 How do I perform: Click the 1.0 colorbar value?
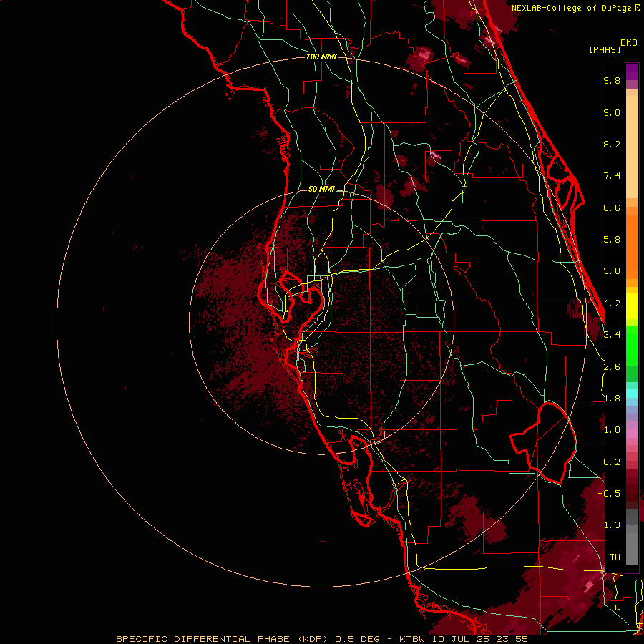(x=612, y=430)
